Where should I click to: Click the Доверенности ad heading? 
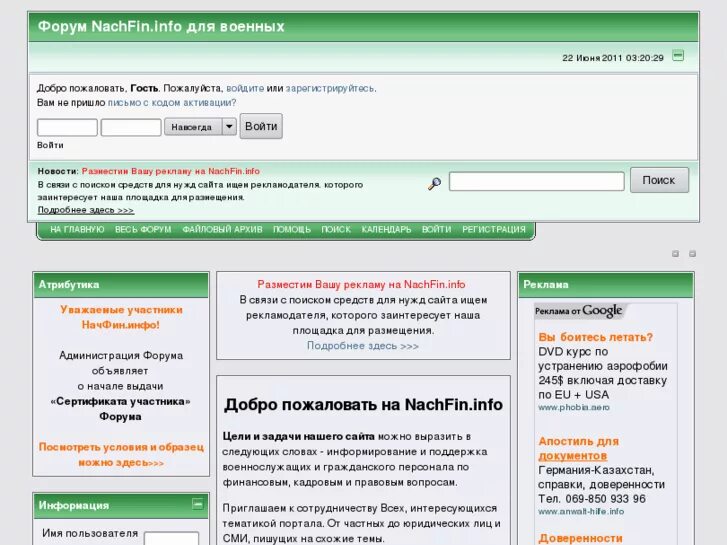(x=580, y=538)
